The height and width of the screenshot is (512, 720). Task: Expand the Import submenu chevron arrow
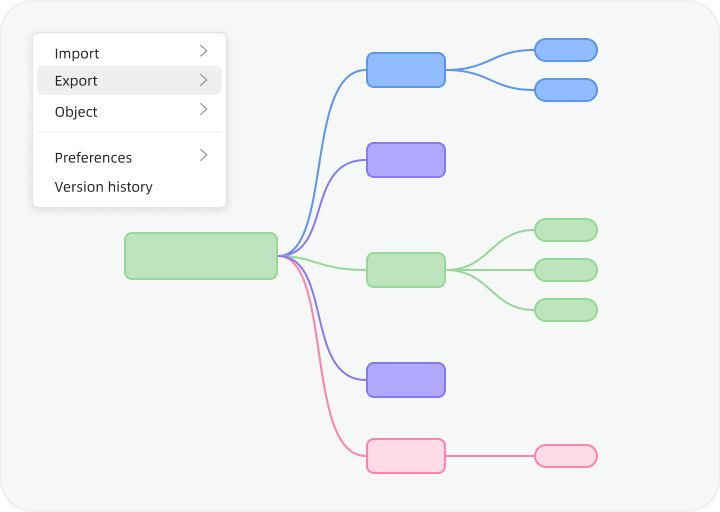point(203,51)
